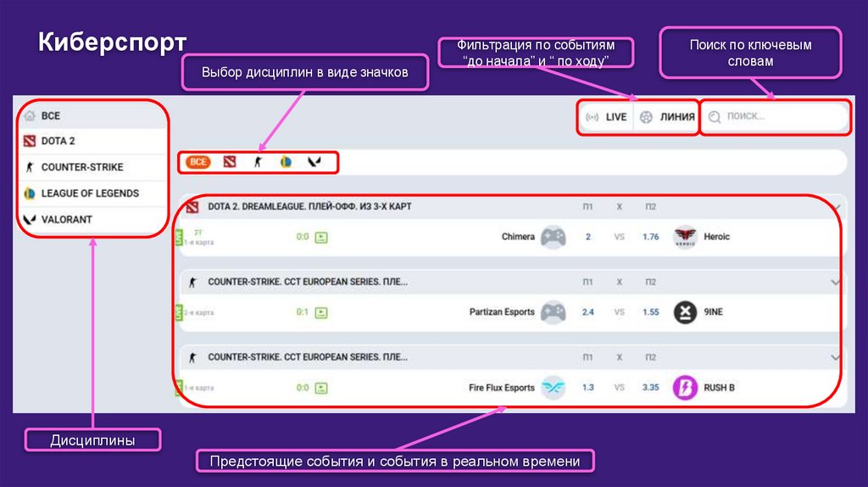Click the ball icon beside ЛИНИЯ

(646, 117)
